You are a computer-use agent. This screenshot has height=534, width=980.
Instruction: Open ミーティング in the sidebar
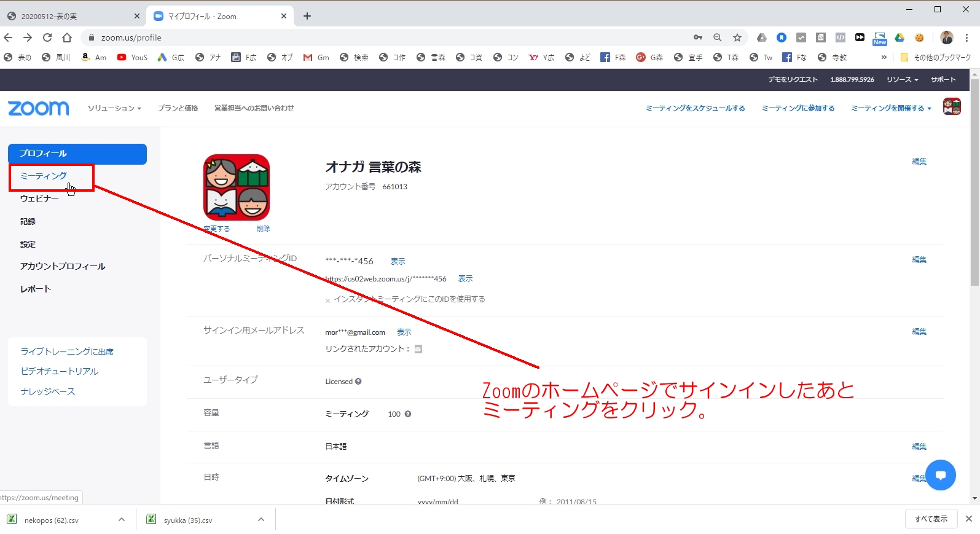tap(43, 176)
